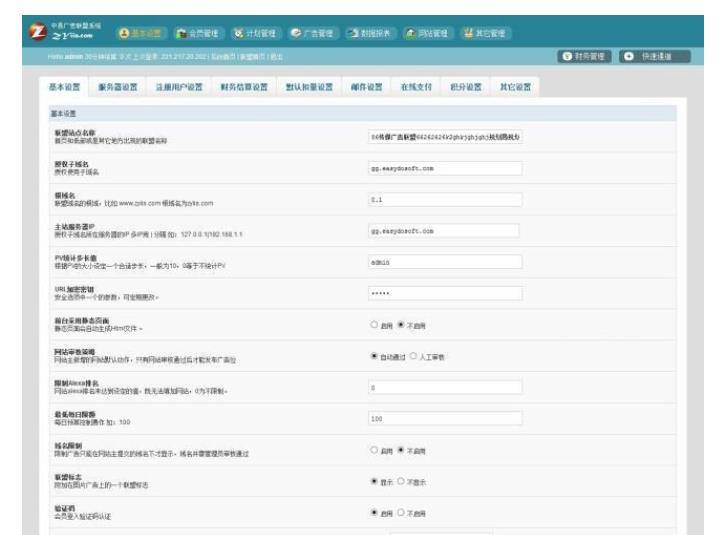Switch to the 在线支付 tab
The image size is (723, 535).
(x=416, y=87)
